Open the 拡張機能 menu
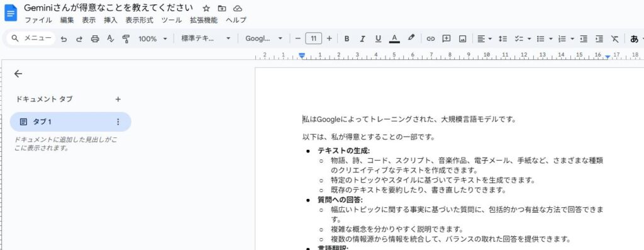The image size is (644, 250). 204,20
